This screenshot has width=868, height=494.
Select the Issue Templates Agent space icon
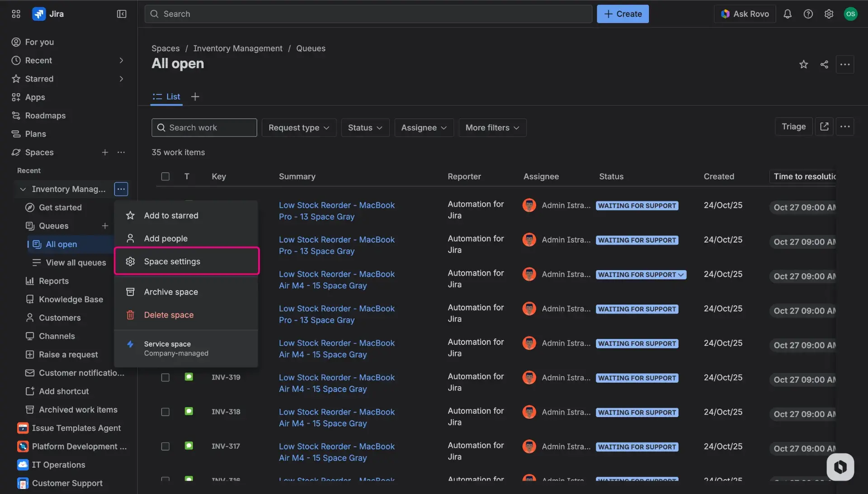point(23,427)
